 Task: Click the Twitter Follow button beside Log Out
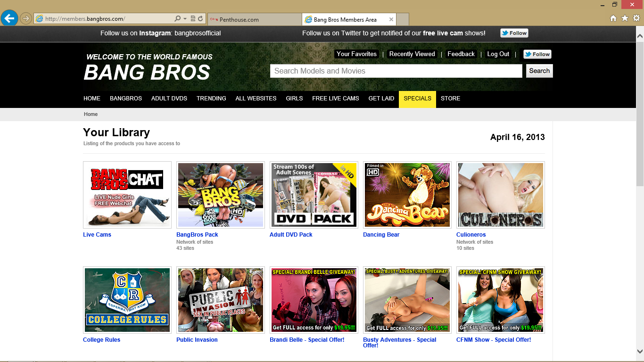tap(537, 54)
